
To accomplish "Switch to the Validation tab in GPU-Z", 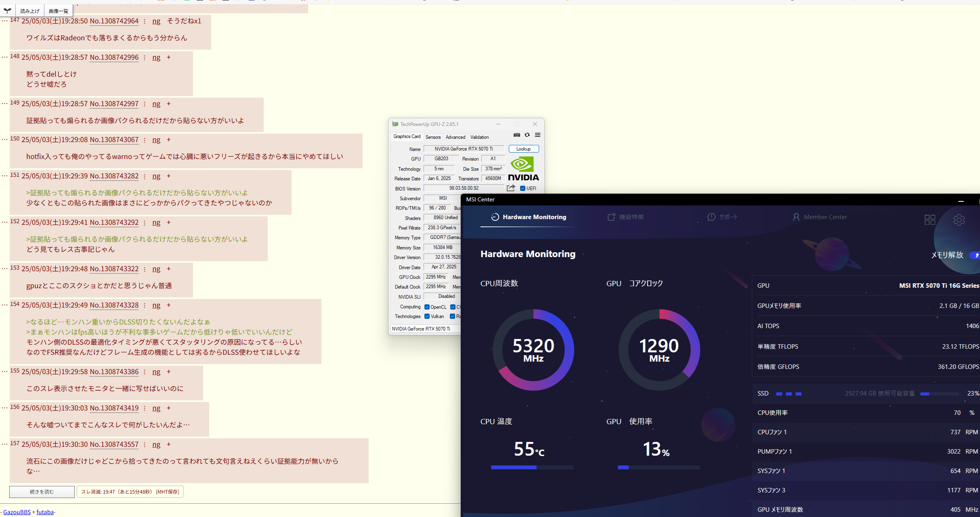I will (479, 137).
